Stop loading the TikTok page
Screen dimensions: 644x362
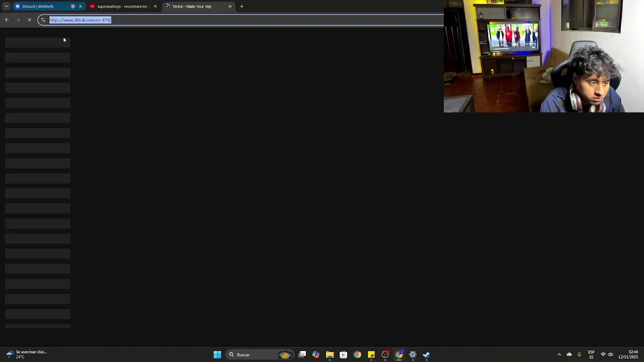tap(29, 20)
